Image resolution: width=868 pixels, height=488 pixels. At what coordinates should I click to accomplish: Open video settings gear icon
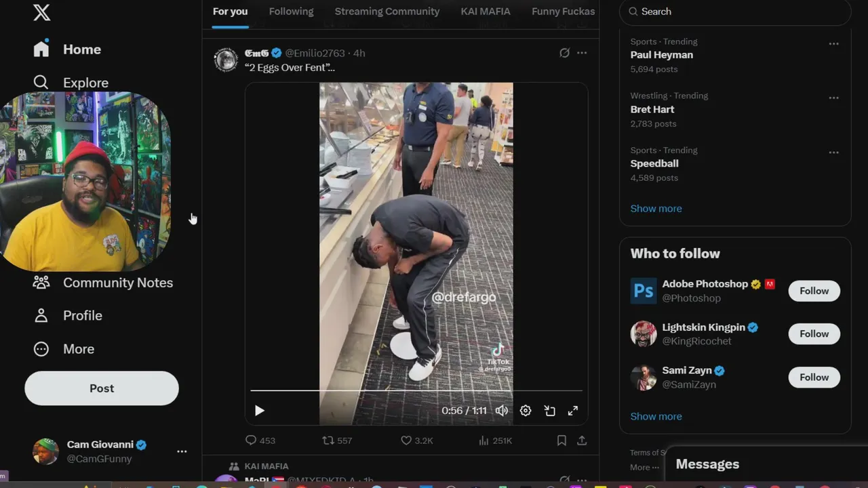coord(526,411)
